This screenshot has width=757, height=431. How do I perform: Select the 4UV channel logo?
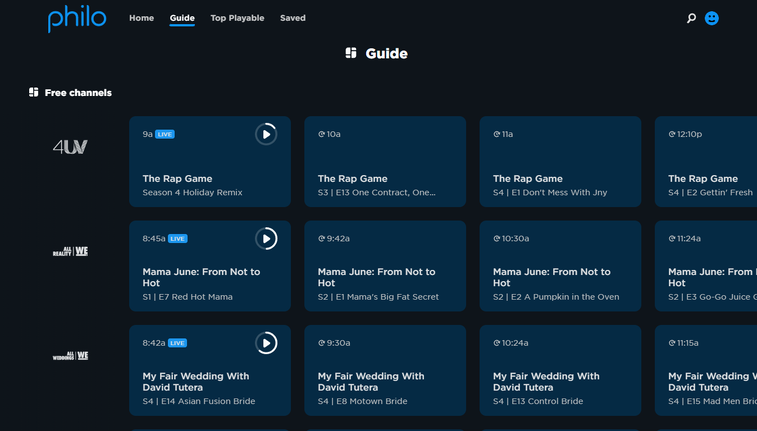coord(70,147)
